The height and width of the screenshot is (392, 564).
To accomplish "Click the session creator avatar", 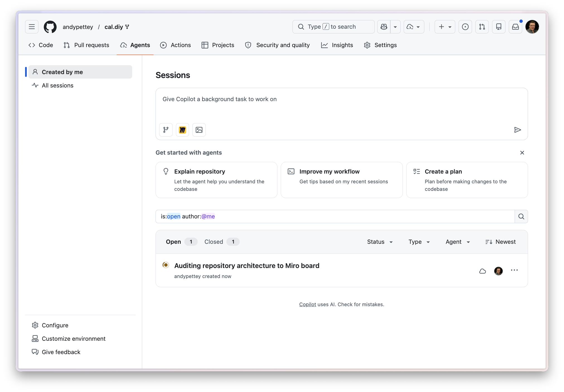I will (498, 271).
